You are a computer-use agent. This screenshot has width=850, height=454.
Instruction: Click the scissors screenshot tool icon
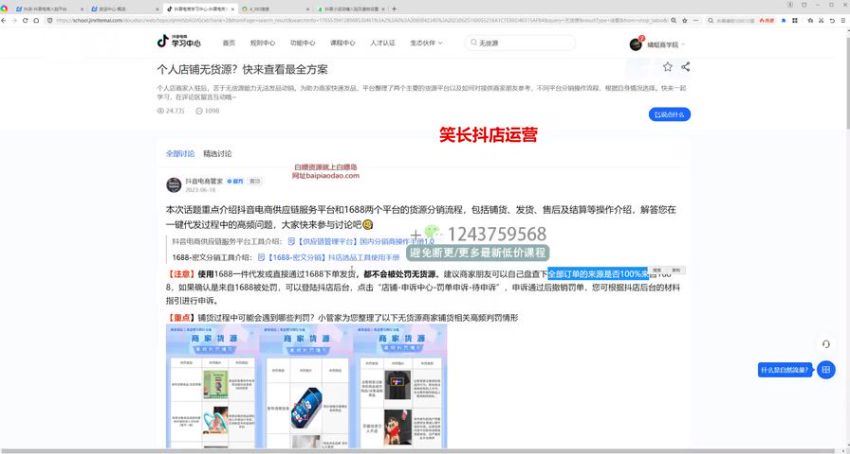tap(821, 20)
